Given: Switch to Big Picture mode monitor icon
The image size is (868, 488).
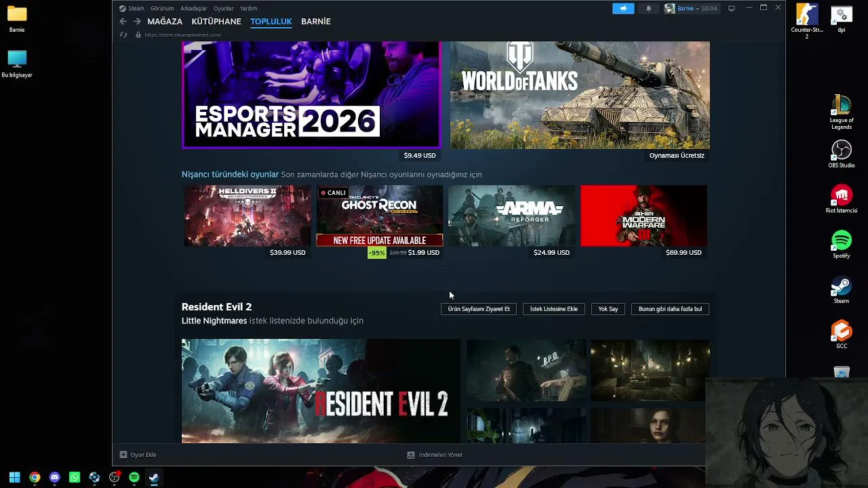Looking at the screenshot, I should [732, 8].
